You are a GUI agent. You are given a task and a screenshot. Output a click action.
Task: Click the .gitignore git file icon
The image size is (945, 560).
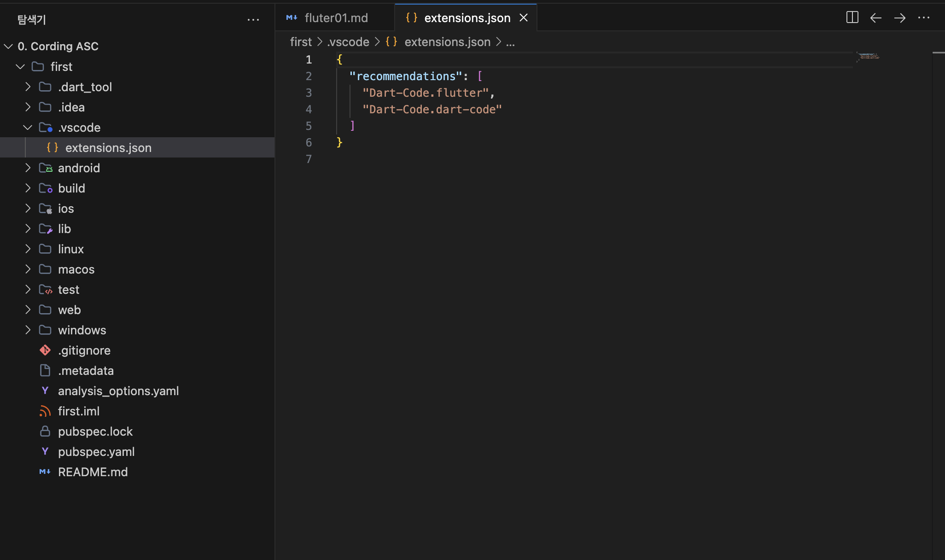45,350
